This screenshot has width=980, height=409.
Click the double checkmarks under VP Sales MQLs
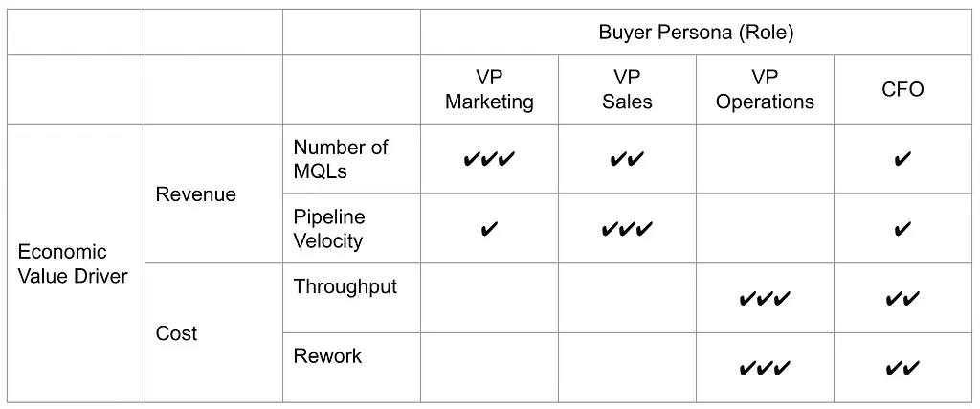point(627,159)
